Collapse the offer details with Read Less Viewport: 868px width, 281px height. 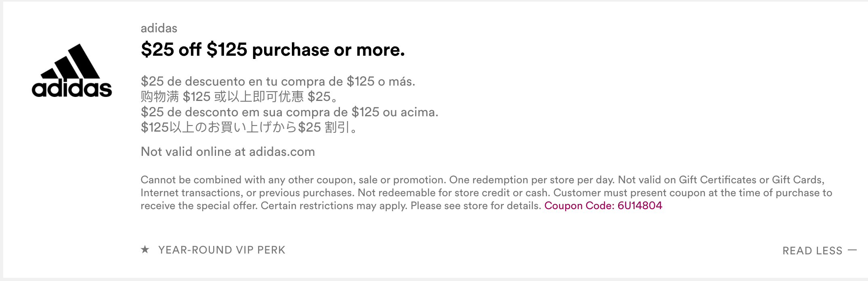(x=812, y=251)
